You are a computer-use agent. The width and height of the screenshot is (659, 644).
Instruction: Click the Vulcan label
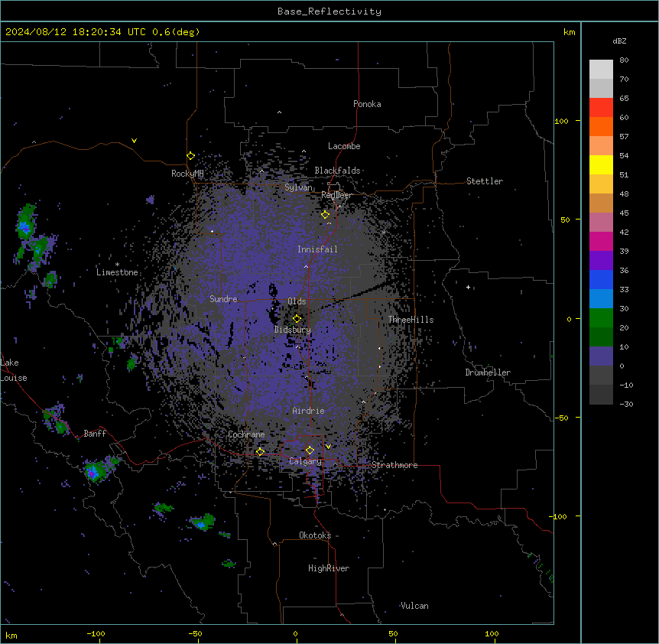pyautogui.click(x=415, y=606)
